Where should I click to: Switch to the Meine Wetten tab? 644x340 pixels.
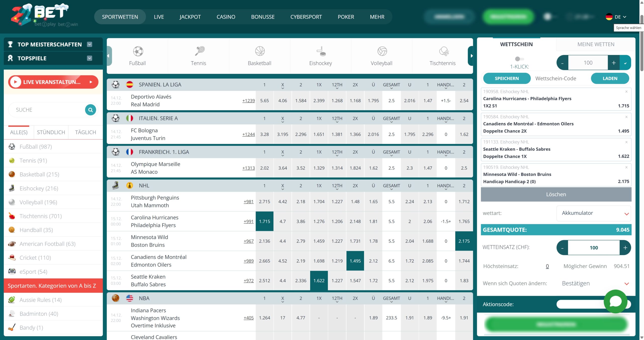coord(596,44)
